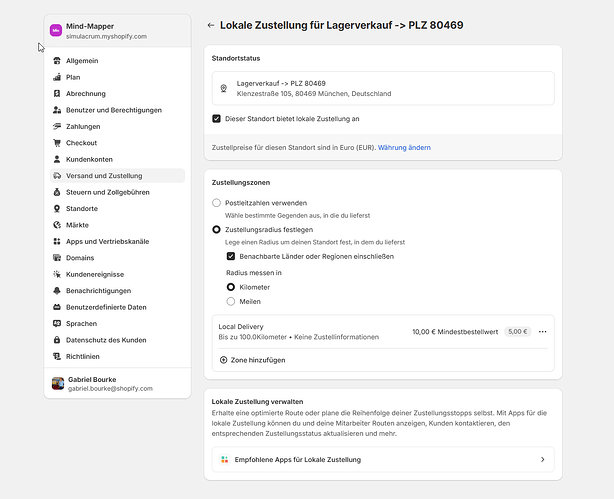The height and width of the screenshot is (499, 614).
Task: Click the 'Währung ändern' link
Action: tap(404, 147)
